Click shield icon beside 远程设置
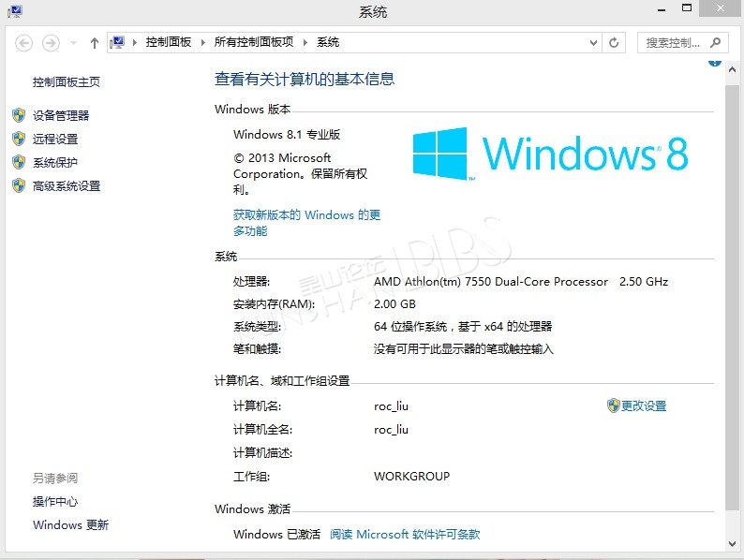This screenshot has height=560, width=744. (x=19, y=139)
